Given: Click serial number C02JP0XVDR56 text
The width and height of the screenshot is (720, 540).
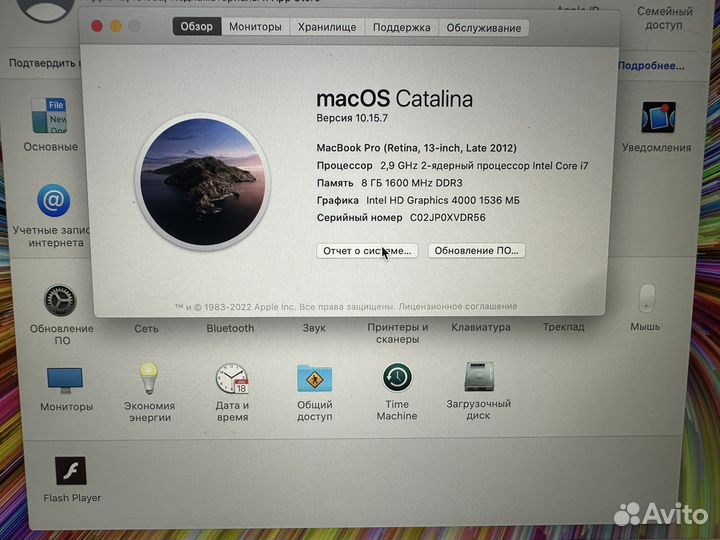Looking at the screenshot, I should coord(447,218).
